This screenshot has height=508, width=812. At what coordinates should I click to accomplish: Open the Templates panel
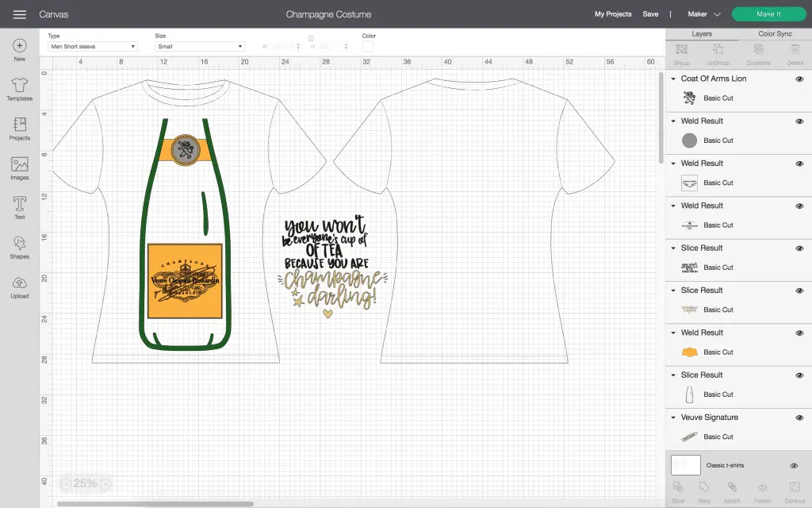(x=20, y=90)
